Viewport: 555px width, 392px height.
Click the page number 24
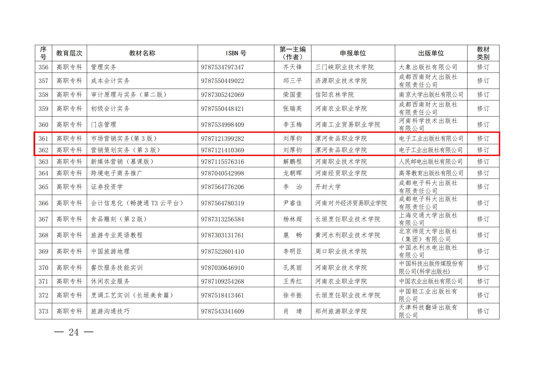point(74,332)
